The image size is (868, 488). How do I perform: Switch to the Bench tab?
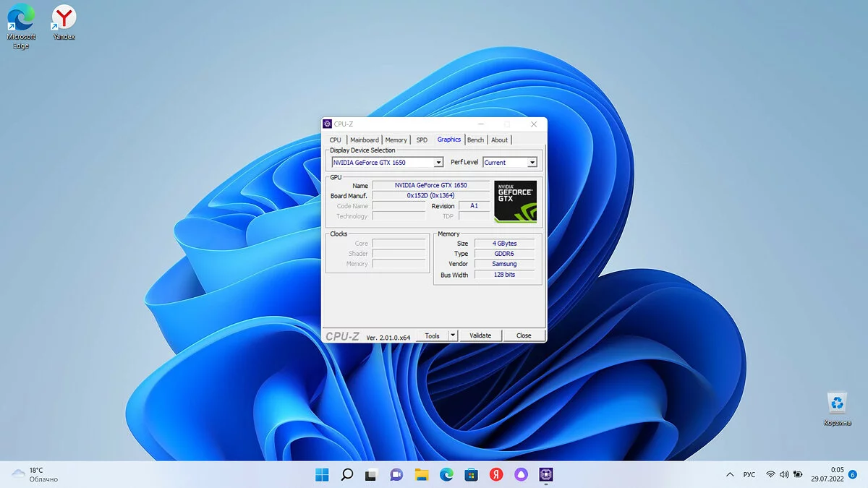pos(475,140)
